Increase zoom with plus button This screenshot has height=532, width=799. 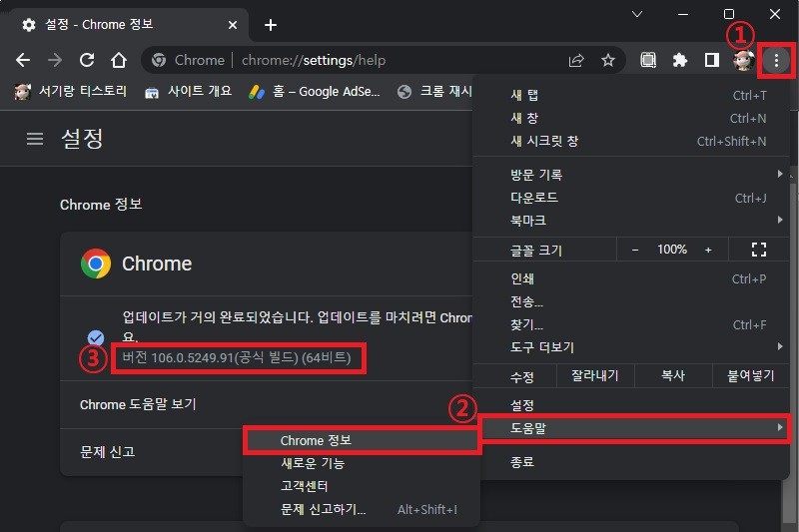click(708, 250)
